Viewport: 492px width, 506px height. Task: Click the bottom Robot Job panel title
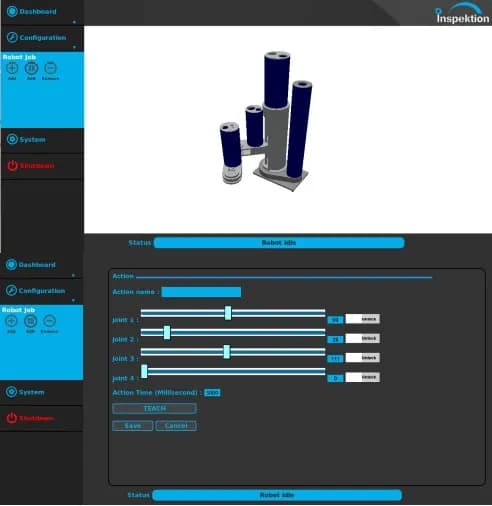click(x=18, y=310)
